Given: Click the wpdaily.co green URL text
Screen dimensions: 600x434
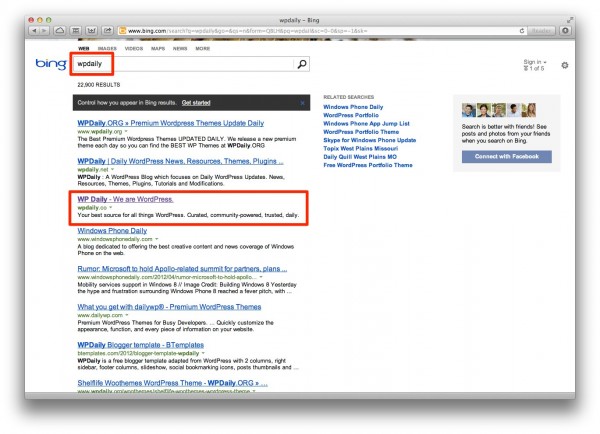Looking at the screenshot, I should pos(92,208).
